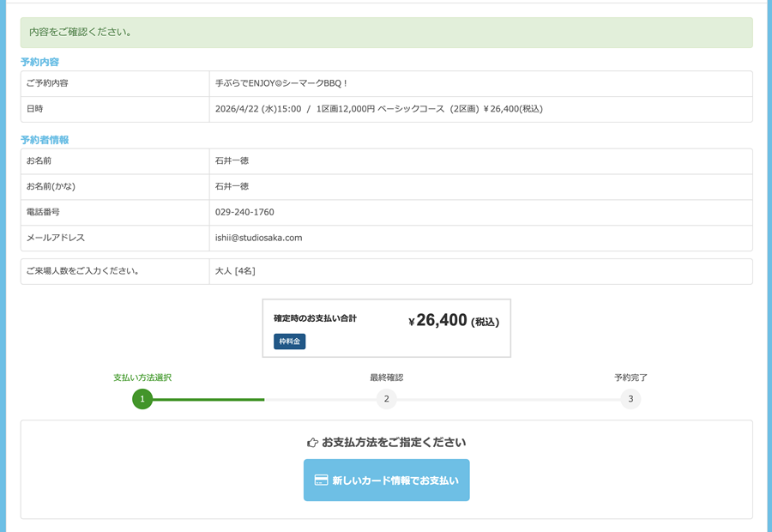Click the 予約者情報 section heading
This screenshot has width=772, height=532.
point(45,140)
